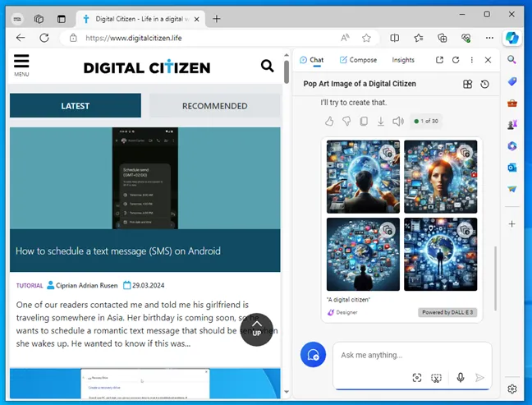Viewport: 532px width, 405px height.
Task: Export the response with download icon
Action: coord(381,122)
